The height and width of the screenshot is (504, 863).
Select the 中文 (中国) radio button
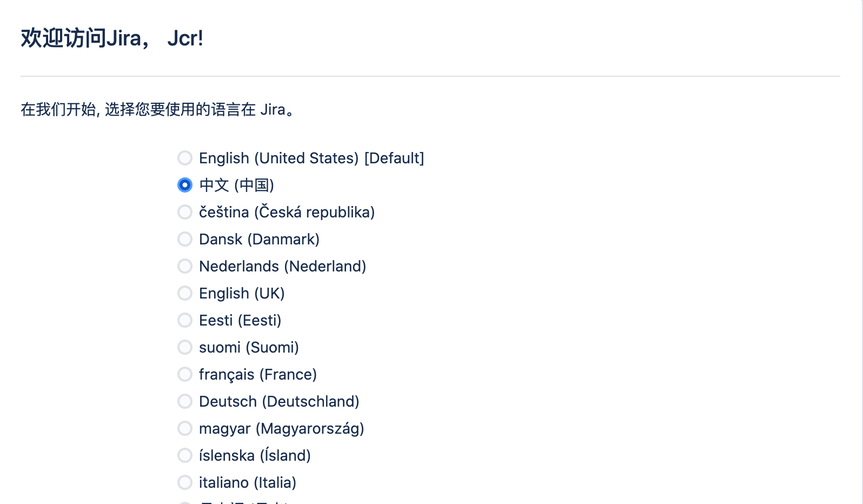[x=185, y=185]
